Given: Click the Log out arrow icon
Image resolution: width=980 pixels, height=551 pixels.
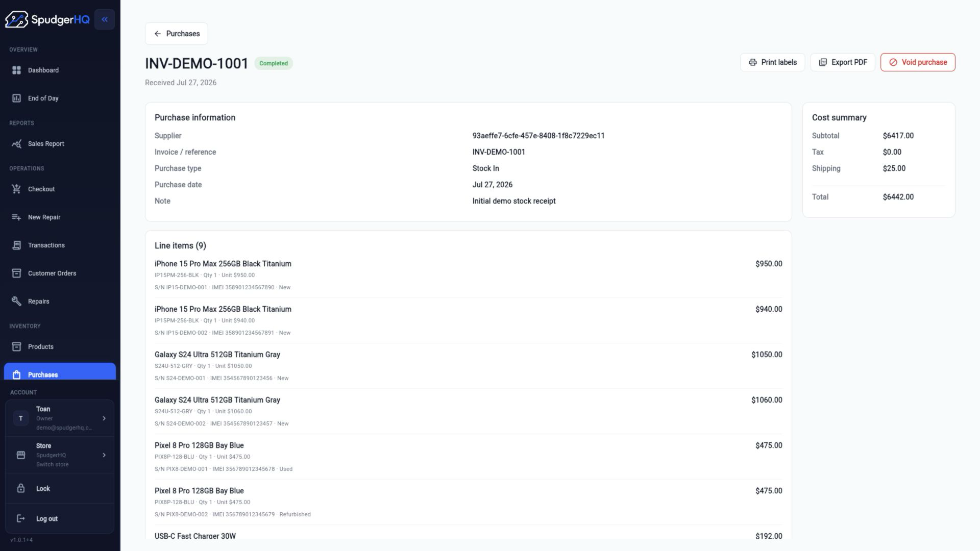Looking at the screenshot, I should click(21, 518).
